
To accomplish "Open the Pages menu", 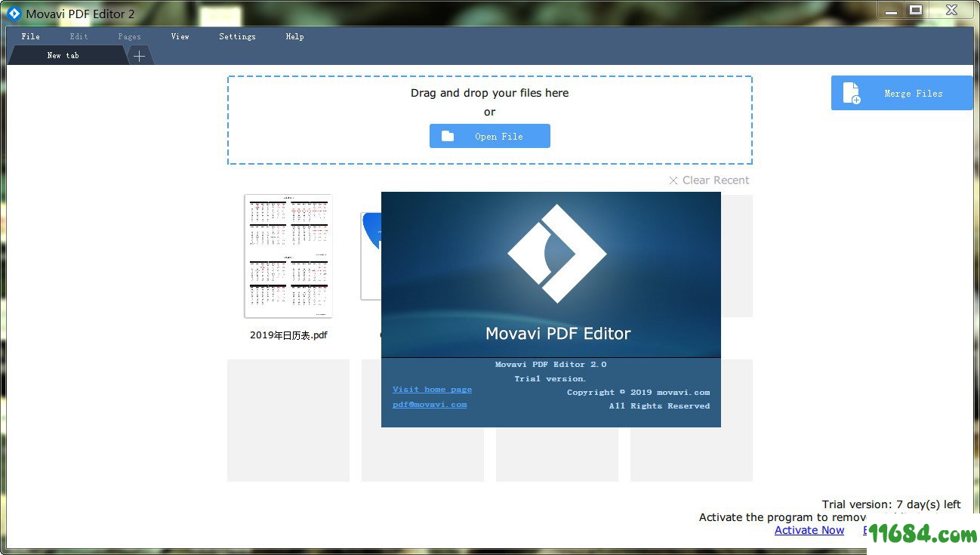I will pos(129,36).
